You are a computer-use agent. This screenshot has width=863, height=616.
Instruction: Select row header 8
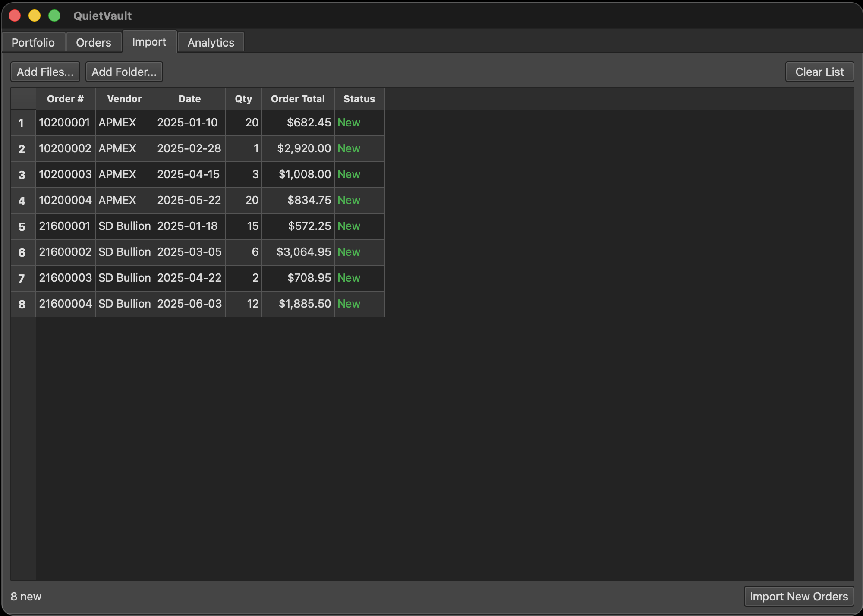click(23, 304)
